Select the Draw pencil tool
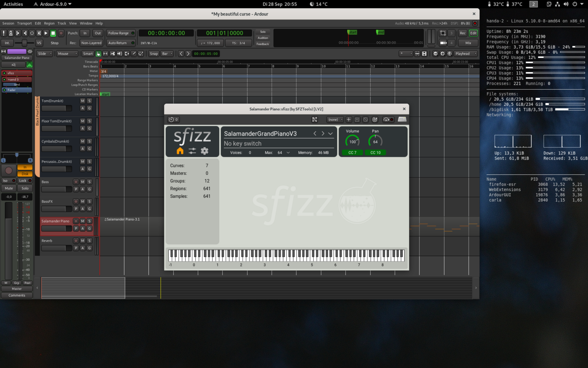Screen dimensions: 588x368 [134, 54]
